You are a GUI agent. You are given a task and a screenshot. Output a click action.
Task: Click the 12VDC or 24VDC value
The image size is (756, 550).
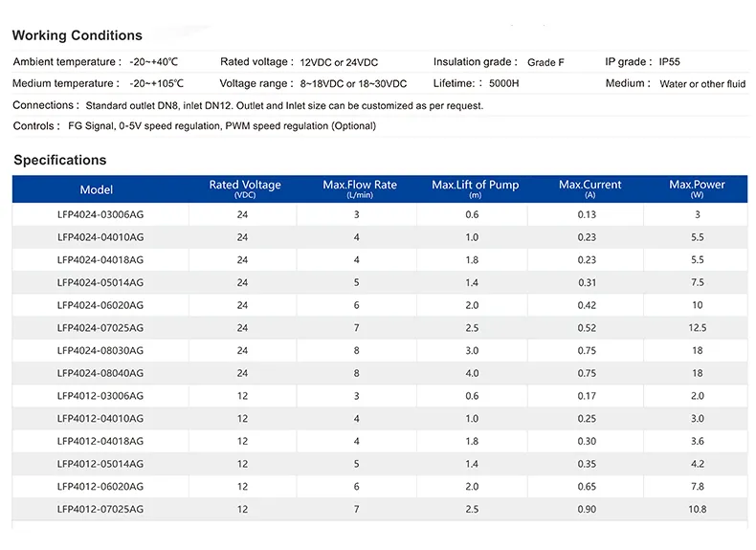pyautogui.click(x=339, y=63)
